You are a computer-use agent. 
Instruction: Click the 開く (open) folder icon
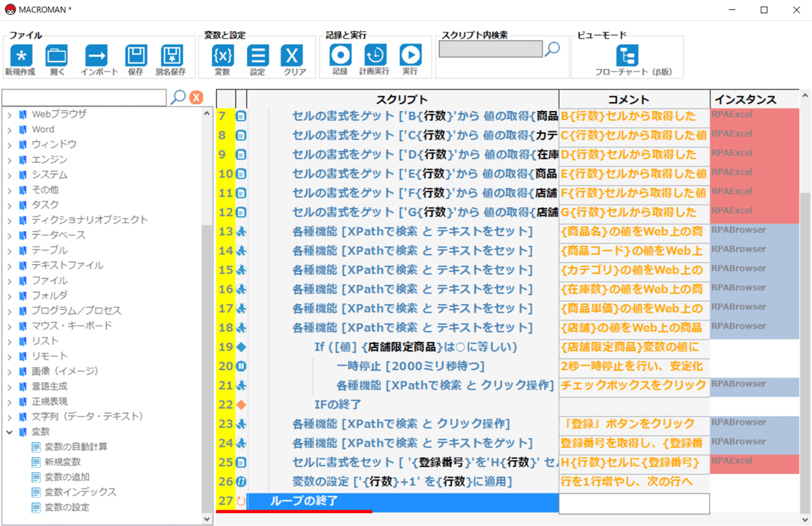57,56
